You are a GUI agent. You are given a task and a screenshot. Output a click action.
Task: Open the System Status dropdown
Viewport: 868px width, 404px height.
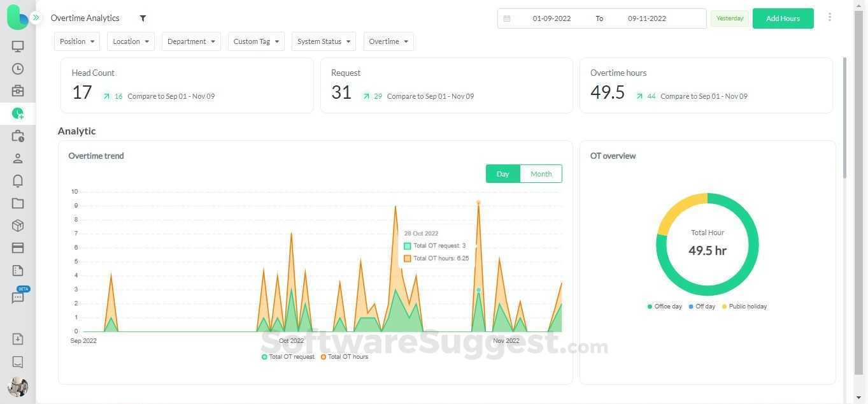pos(323,41)
